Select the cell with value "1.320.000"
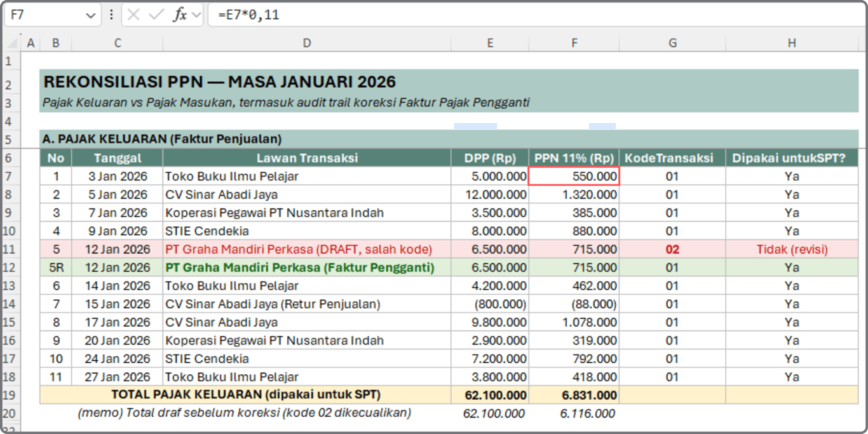The width and height of the screenshot is (868, 434). [574, 194]
